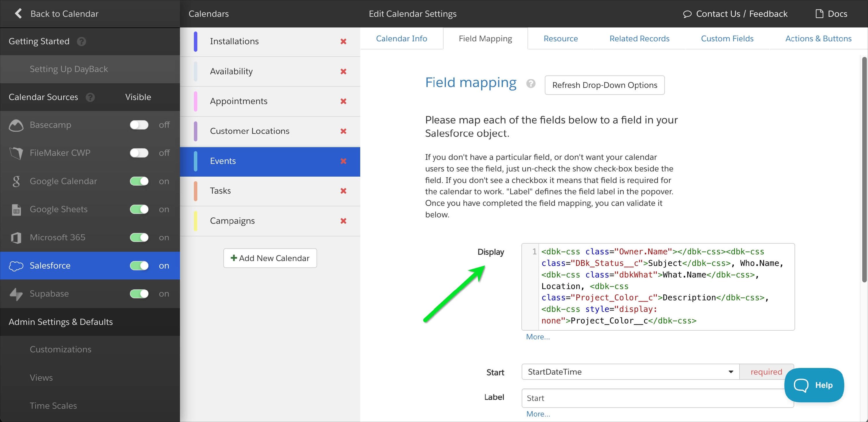Open Getting Started help icon
The height and width of the screenshot is (422, 868).
coord(81,41)
